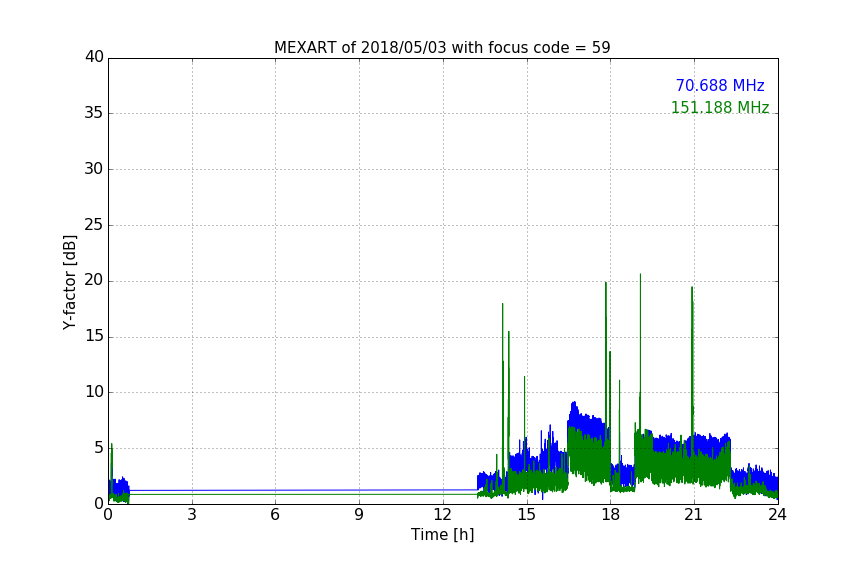Click the 'Y-factor [dB]' axis label
This screenshot has height=576, width=864.
click(69, 282)
